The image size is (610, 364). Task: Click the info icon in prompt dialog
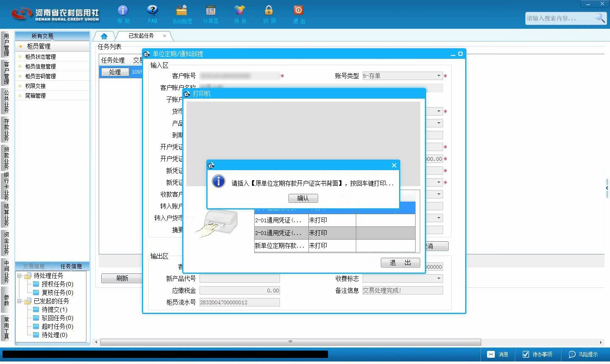pyautogui.click(x=218, y=181)
